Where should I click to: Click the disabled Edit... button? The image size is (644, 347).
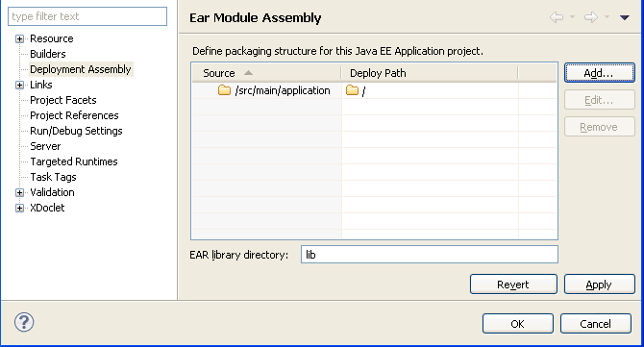tap(600, 100)
